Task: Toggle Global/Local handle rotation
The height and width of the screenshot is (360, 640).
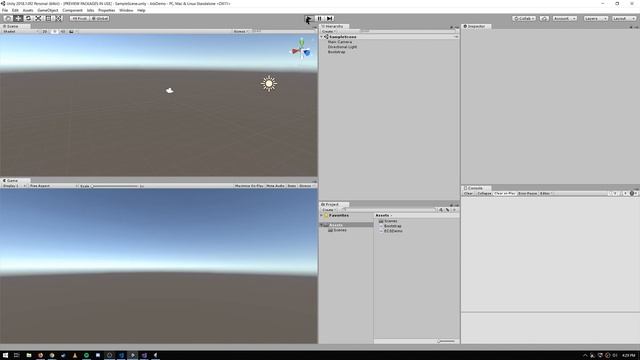Action: [100, 18]
